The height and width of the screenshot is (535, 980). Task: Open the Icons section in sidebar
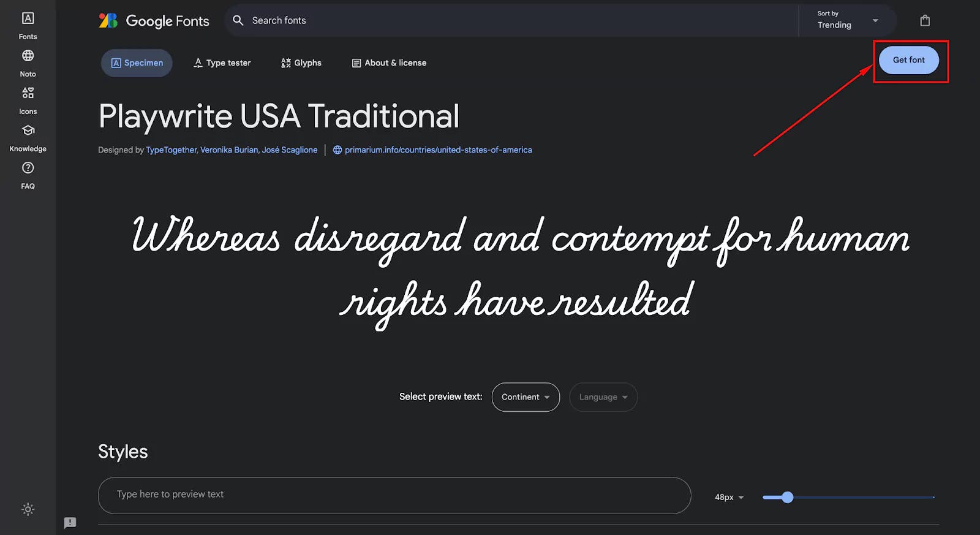28,101
